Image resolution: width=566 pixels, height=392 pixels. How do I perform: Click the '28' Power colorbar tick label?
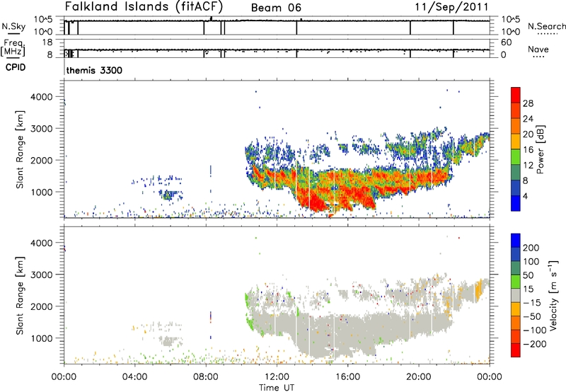click(528, 103)
